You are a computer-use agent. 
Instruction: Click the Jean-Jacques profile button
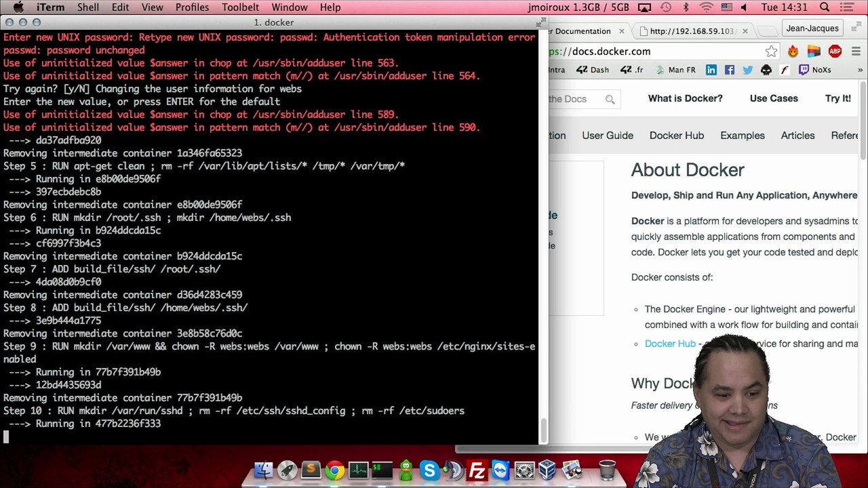tap(813, 28)
